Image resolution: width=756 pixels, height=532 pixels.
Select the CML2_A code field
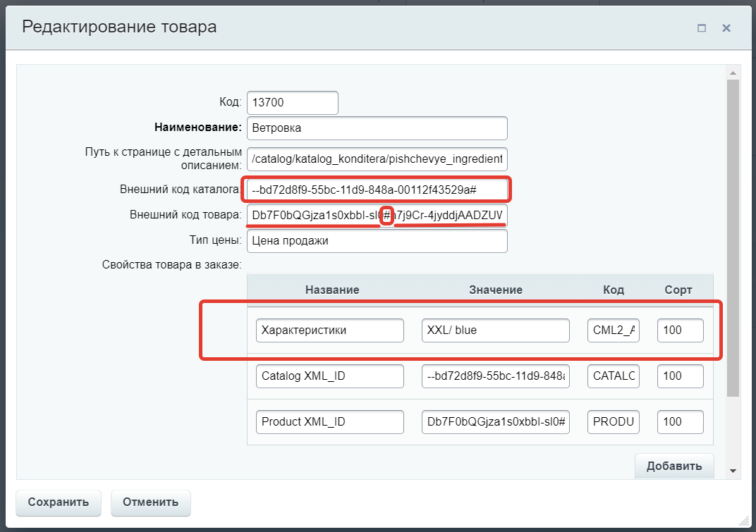click(x=614, y=330)
